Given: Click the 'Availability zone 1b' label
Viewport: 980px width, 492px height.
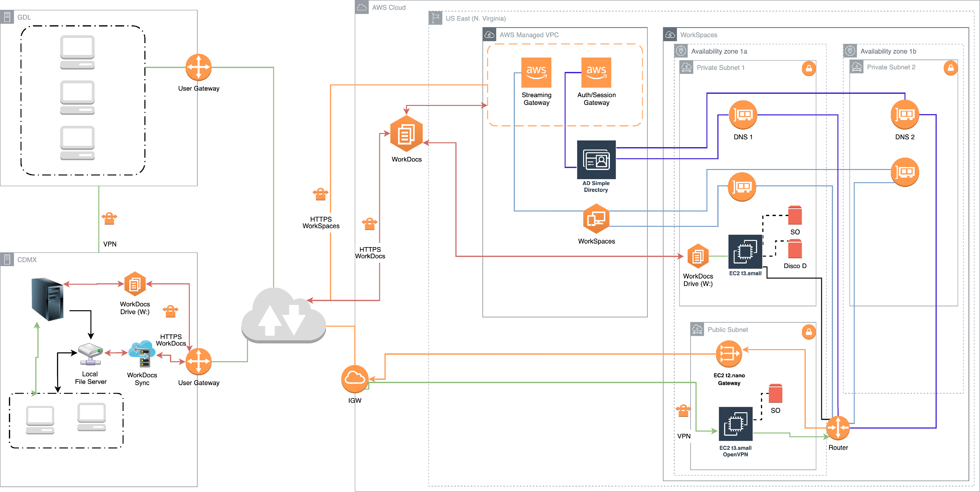Looking at the screenshot, I should click(x=888, y=51).
